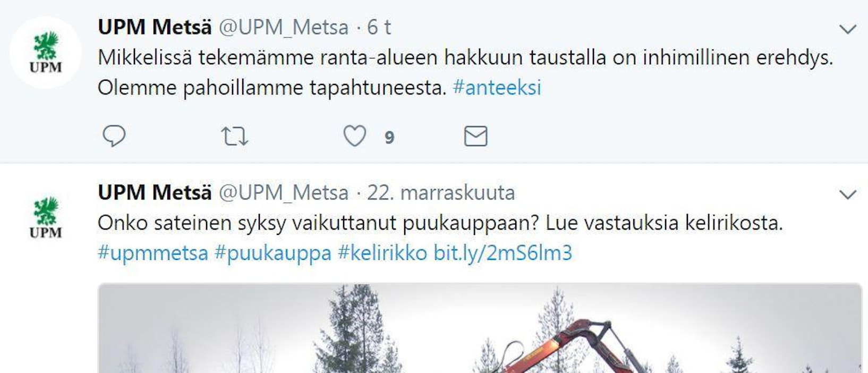Open the kelirikko tweet text
The image size is (868, 373).
(x=440, y=223)
